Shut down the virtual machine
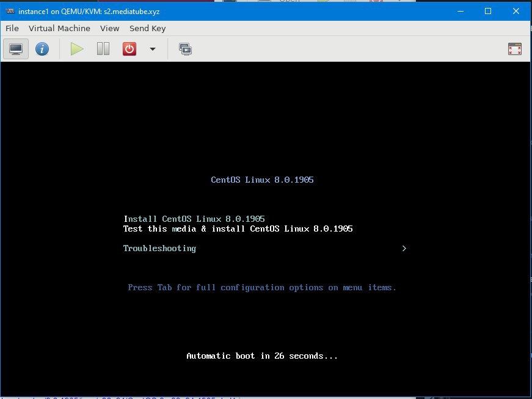This screenshot has height=399, width=532. coord(129,49)
